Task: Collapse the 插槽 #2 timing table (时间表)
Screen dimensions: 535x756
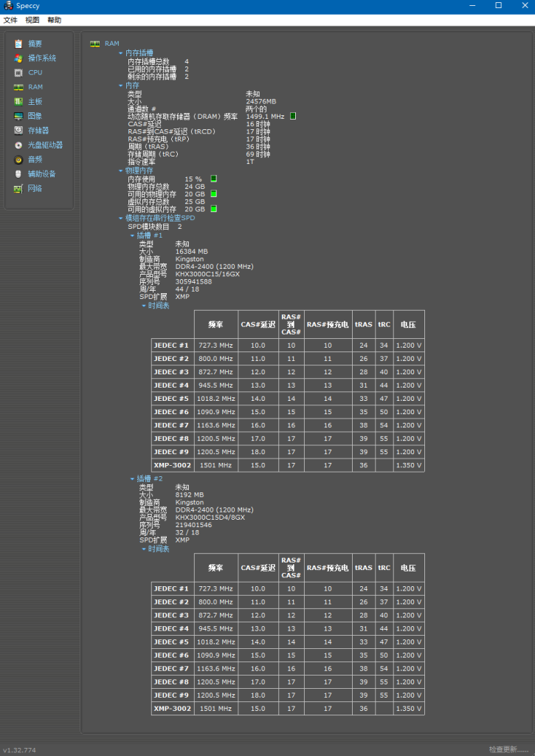Action: tap(144, 549)
